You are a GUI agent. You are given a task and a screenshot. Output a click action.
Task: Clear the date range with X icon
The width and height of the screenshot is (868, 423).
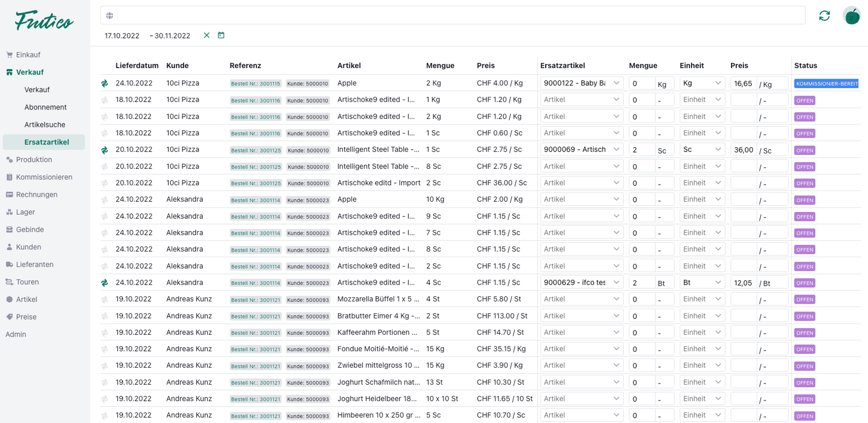pos(207,35)
